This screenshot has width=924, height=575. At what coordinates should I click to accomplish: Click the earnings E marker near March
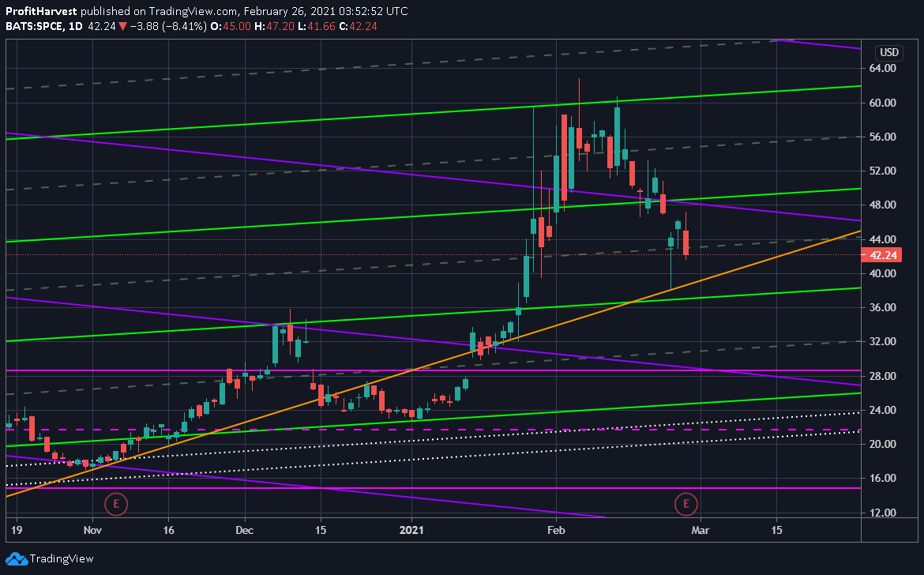(686, 504)
